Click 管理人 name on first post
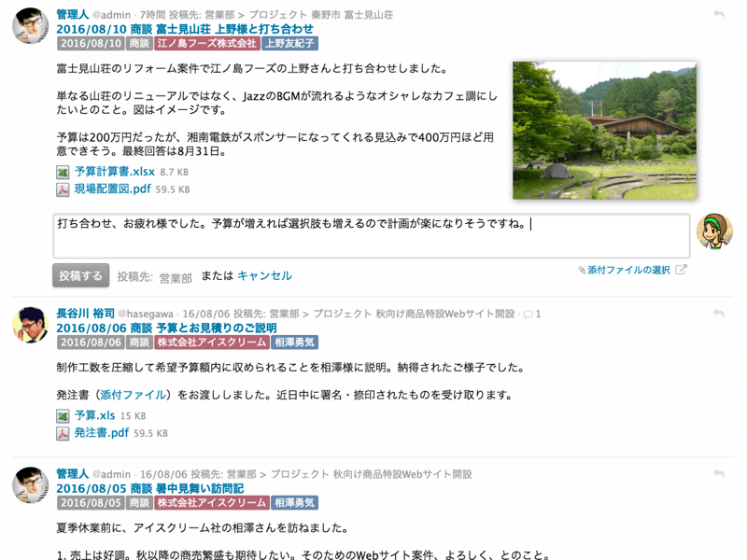Viewport: 747px width, 560px height. coord(73,14)
